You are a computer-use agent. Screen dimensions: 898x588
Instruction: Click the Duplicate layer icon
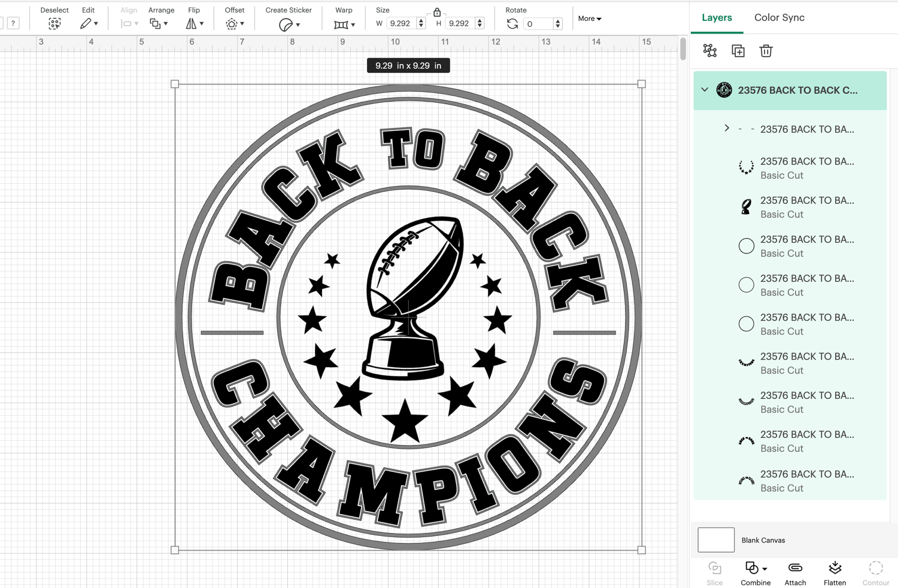tap(738, 51)
